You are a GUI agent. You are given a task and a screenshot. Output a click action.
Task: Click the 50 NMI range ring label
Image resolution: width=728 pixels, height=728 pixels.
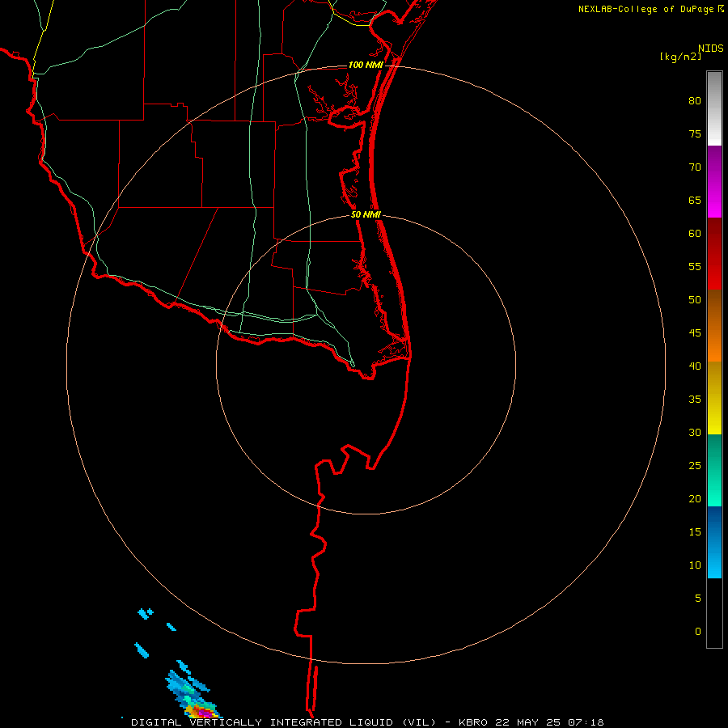coord(366,214)
